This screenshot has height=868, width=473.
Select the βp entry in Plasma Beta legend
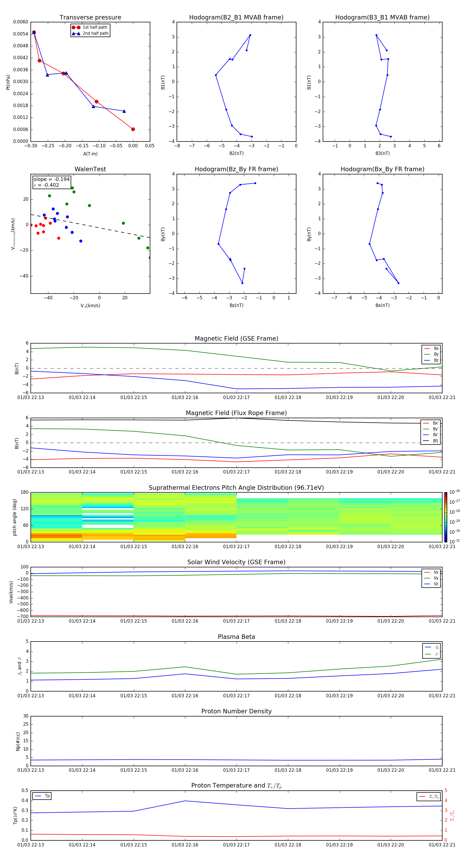tap(431, 647)
